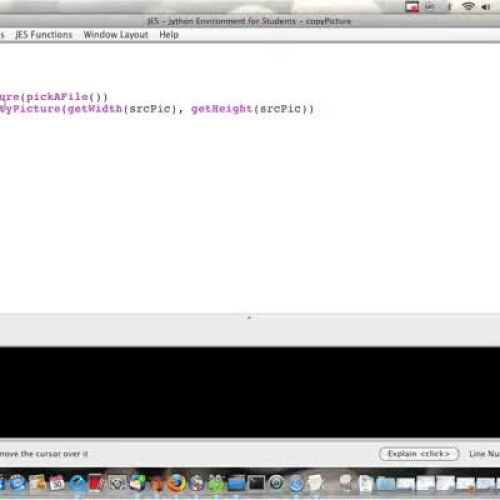Open the volume control in menu bar
The width and height of the screenshot is (500, 500).
click(x=486, y=7)
